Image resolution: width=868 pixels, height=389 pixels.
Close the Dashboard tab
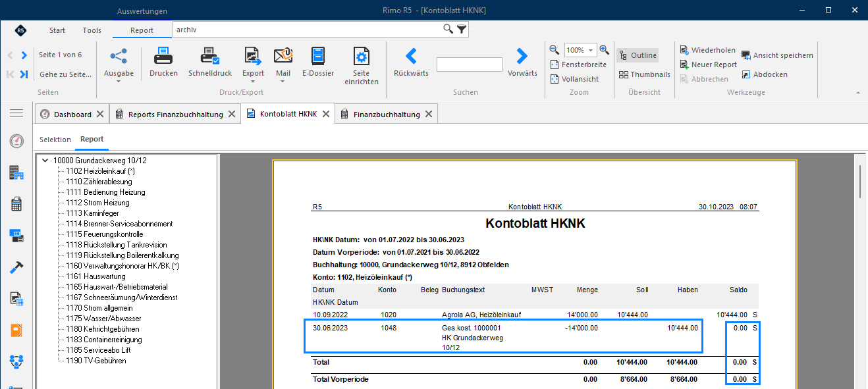(100, 114)
